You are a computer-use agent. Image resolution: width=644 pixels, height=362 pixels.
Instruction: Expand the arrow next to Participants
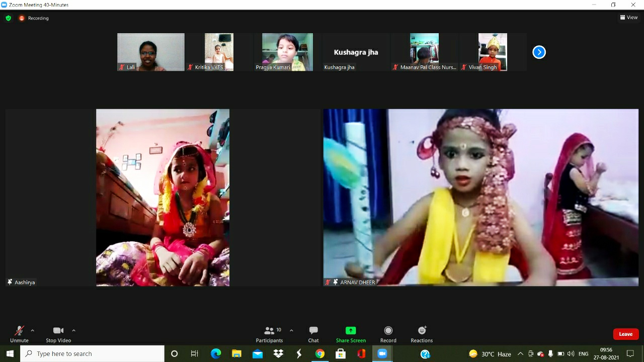[x=291, y=330]
